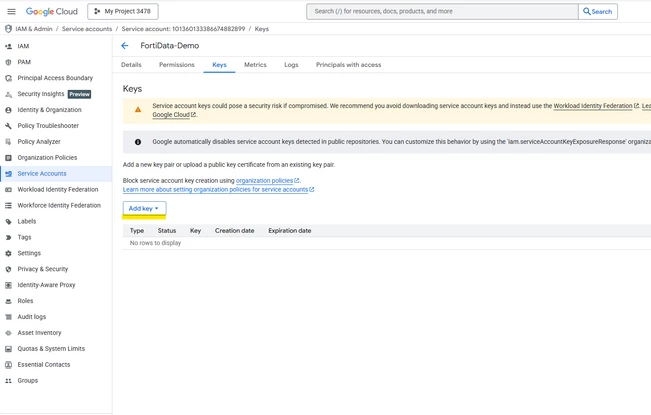The image size is (651, 415).
Task: Click the Key column header
Action: point(196,231)
